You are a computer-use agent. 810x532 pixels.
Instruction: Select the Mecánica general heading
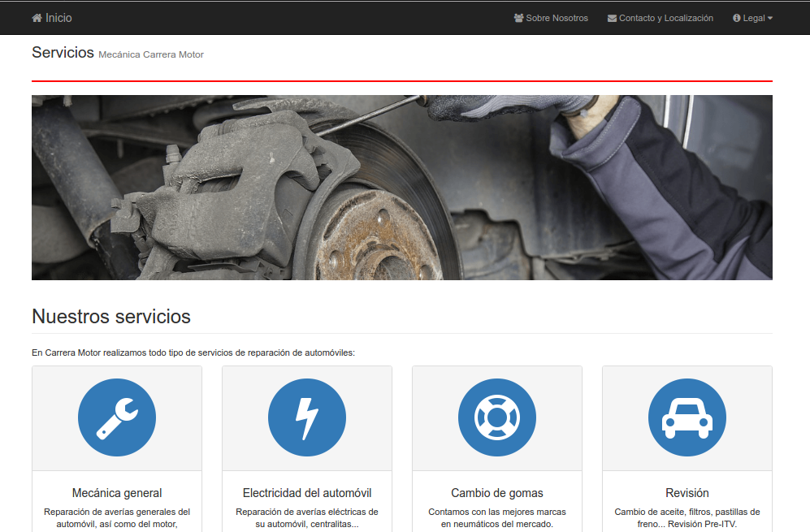pyautogui.click(x=117, y=493)
